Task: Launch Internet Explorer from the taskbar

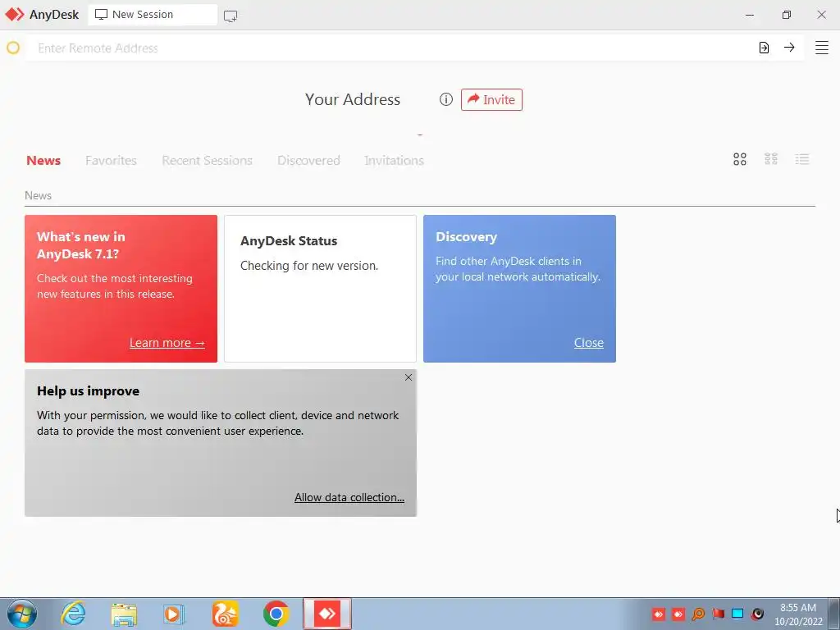Action: (x=73, y=614)
